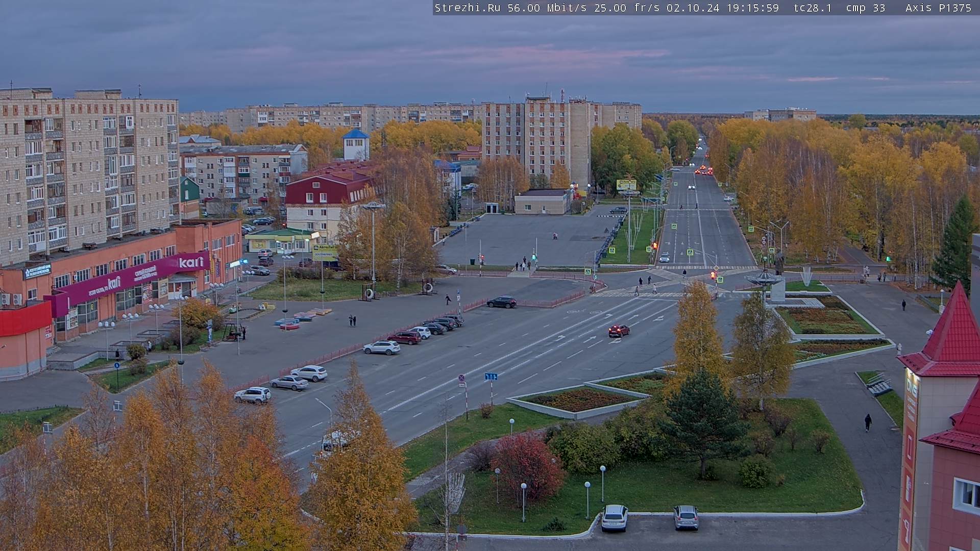Select the tc28.1 overlay value
The image size is (980, 551).
[813, 8]
